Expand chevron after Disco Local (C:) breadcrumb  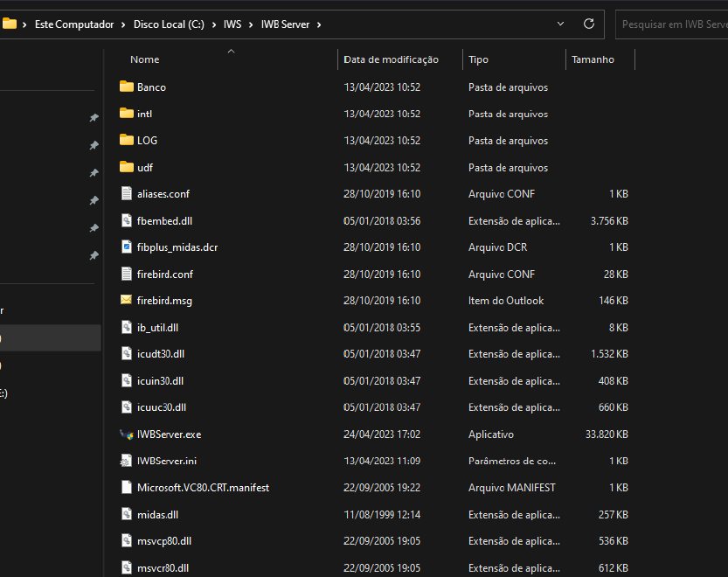click(x=213, y=24)
